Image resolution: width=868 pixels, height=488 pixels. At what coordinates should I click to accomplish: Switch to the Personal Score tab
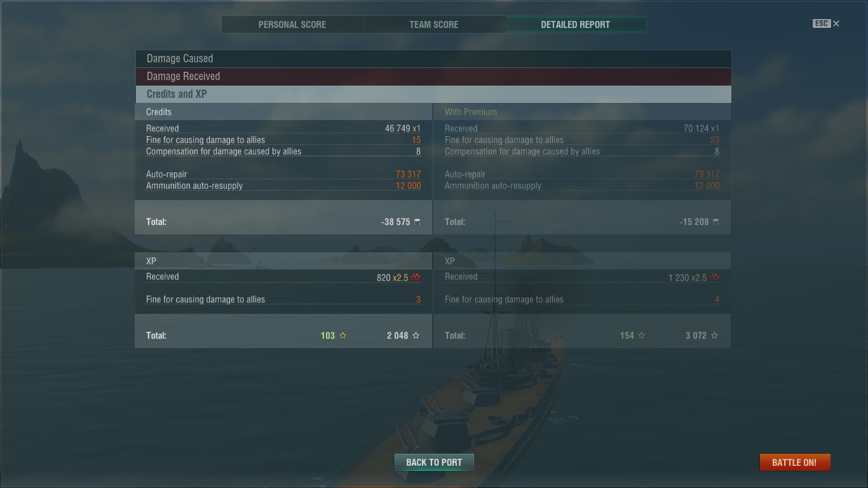[292, 25]
